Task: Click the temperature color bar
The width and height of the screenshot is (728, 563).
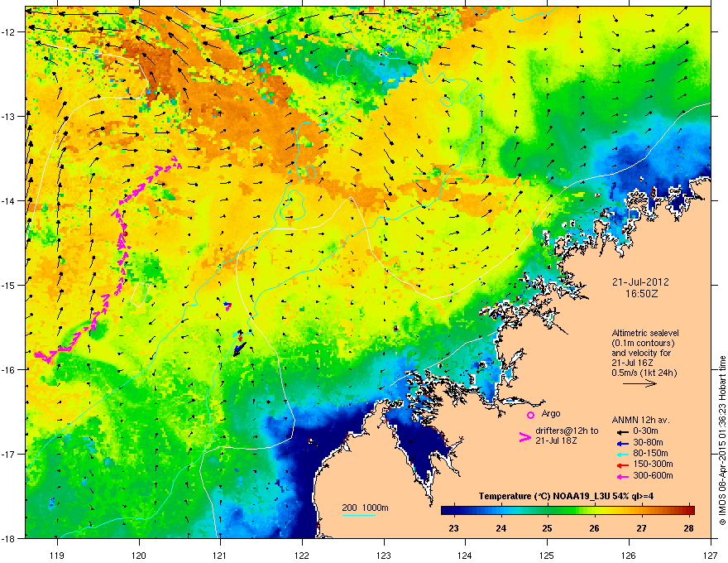Action: [x=568, y=510]
